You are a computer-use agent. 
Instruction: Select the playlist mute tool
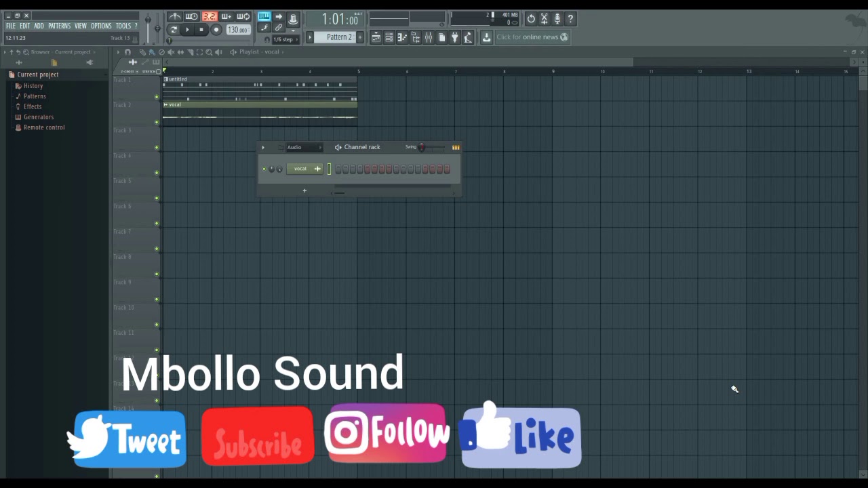(171, 52)
